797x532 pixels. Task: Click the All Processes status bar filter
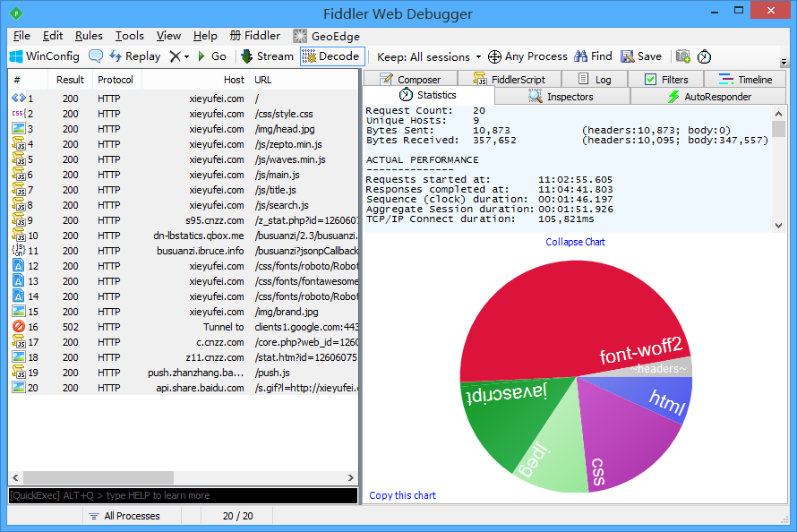point(124,516)
